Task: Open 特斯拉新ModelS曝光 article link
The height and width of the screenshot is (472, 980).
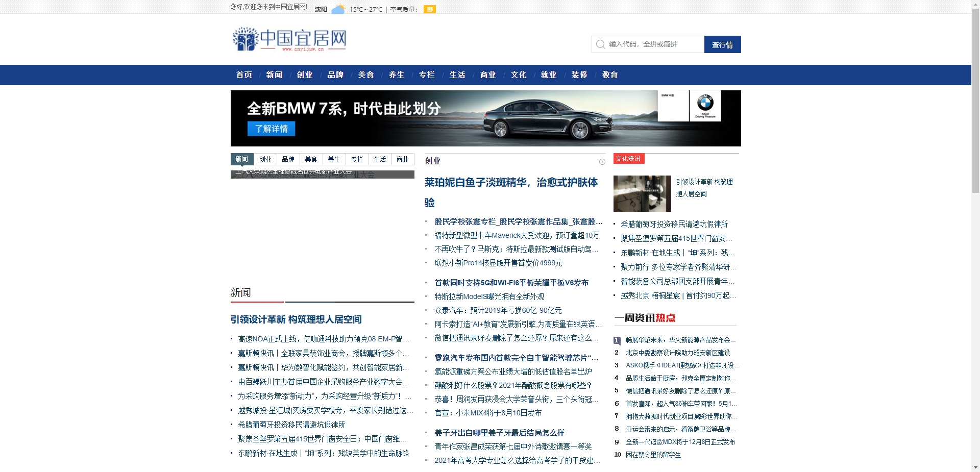Action: click(489, 296)
